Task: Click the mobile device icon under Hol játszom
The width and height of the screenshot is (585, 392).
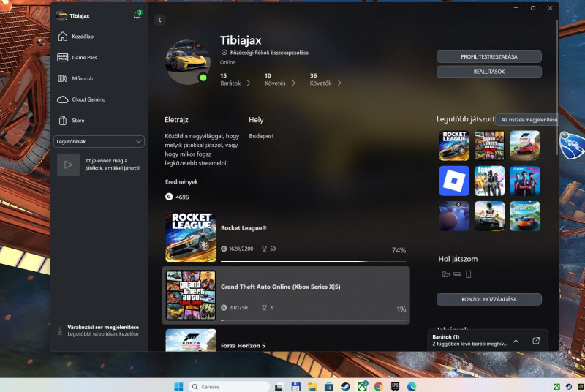Action: [468, 274]
